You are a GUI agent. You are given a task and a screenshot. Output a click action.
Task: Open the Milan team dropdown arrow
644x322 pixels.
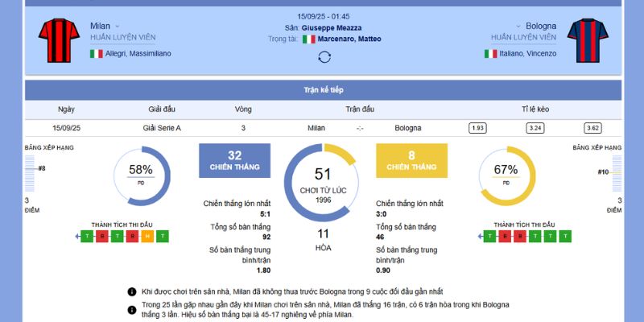click(x=118, y=26)
